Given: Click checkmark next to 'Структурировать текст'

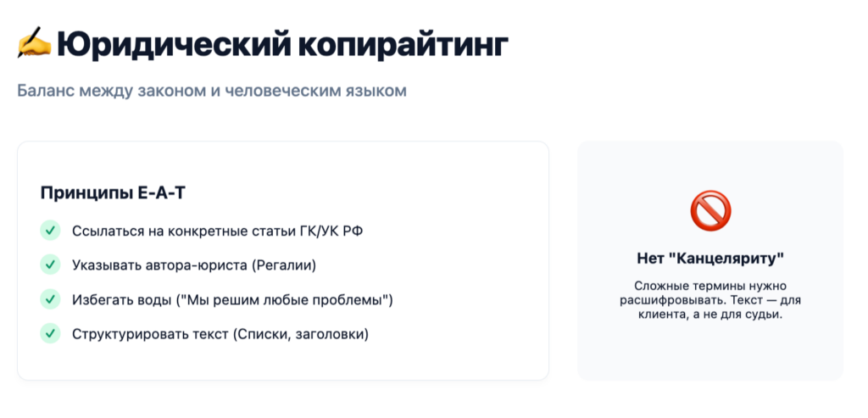Looking at the screenshot, I should (x=50, y=334).
